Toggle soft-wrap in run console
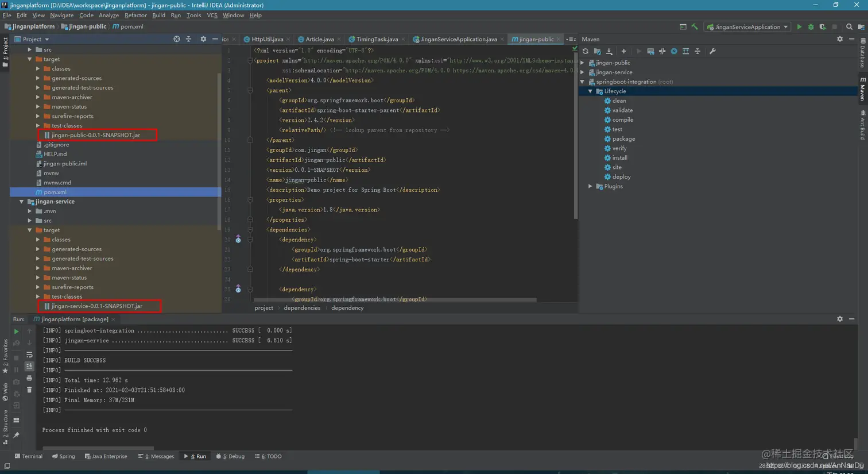This screenshot has width=868, height=474. click(29, 354)
